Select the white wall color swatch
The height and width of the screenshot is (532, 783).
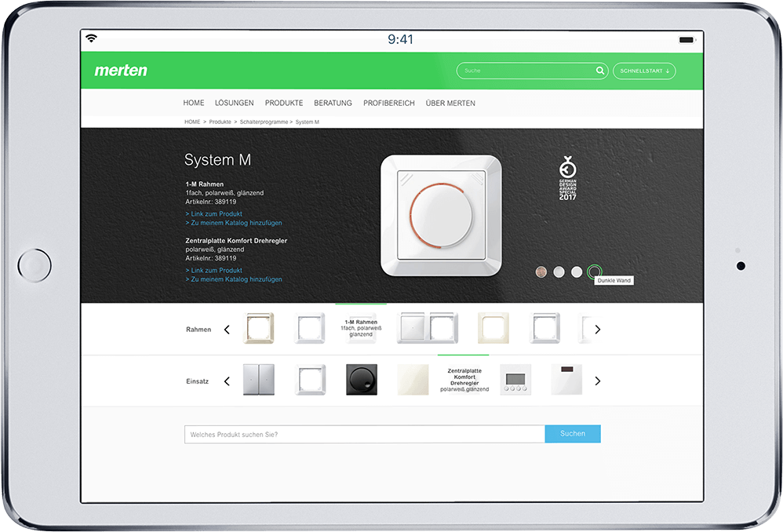pos(577,271)
